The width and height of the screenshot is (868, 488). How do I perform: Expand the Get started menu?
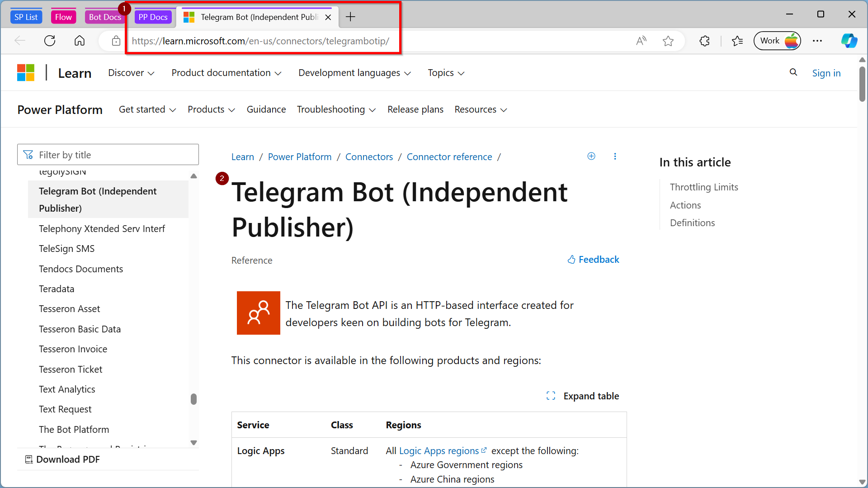point(147,109)
